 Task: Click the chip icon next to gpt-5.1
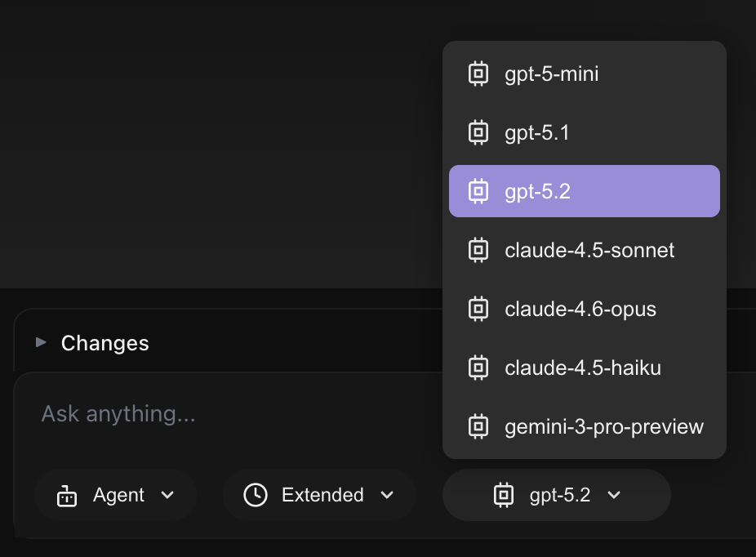coord(478,132)
